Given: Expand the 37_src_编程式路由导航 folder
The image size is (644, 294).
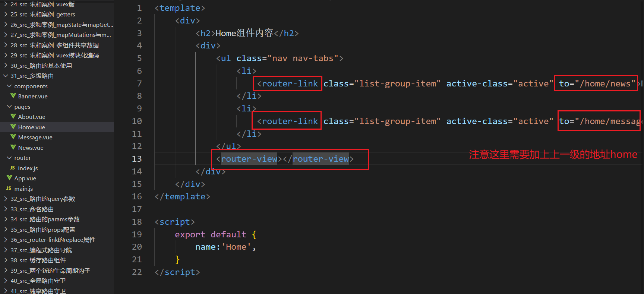Looking at the screenshot, I should click(6, 250).
